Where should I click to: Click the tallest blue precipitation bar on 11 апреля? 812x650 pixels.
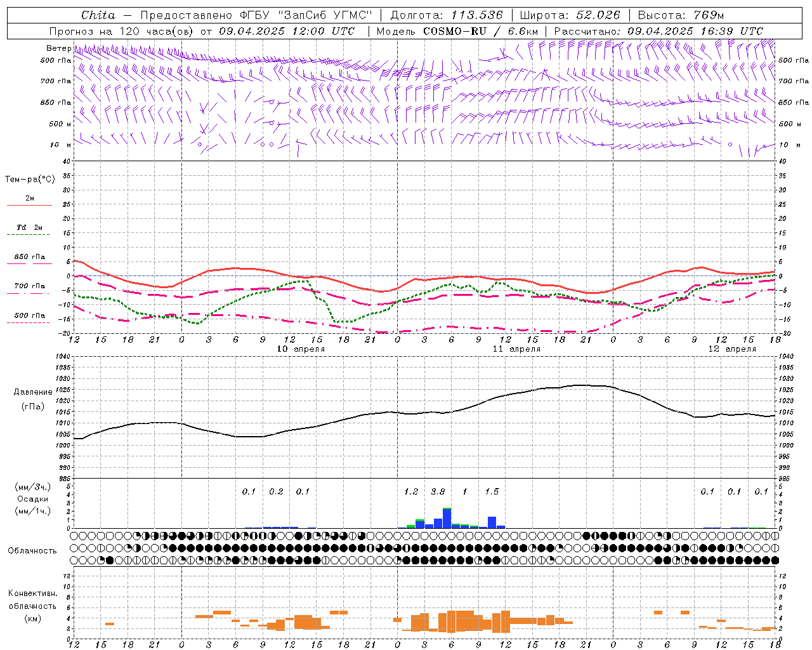pos(447,518)
